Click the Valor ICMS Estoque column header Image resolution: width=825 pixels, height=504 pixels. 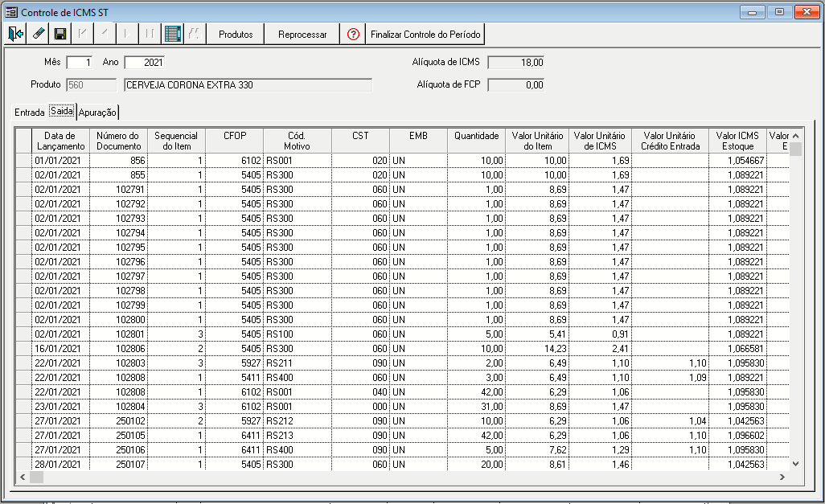pyautogui.click(x=737, y=141)
